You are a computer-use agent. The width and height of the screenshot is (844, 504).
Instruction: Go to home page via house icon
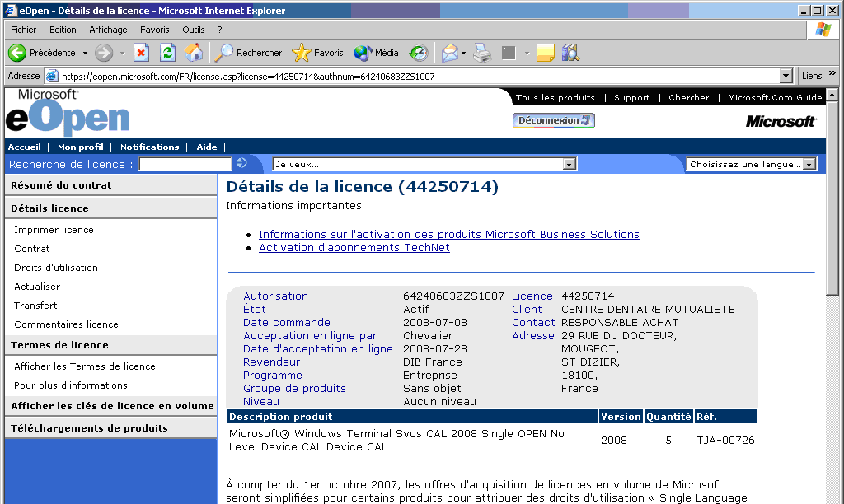(x=194, y=53)
